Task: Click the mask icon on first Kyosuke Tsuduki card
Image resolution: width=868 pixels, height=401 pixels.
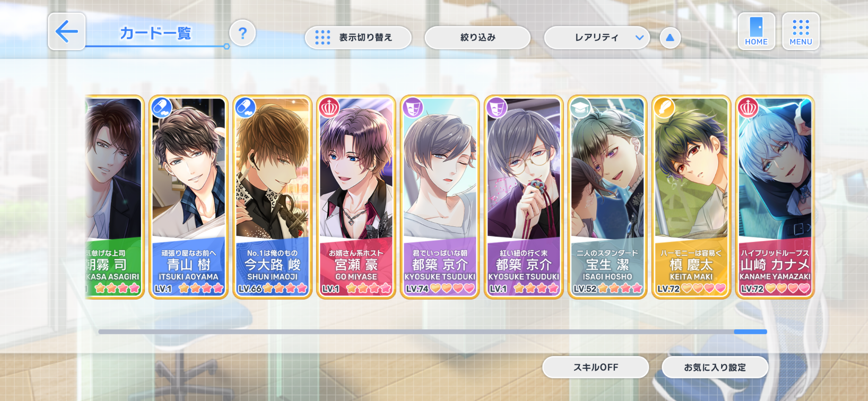Action: [412, 108]
